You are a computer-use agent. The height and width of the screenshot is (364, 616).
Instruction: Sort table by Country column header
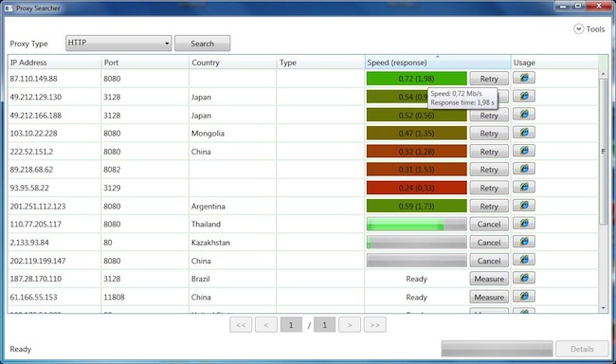(232, 63)
